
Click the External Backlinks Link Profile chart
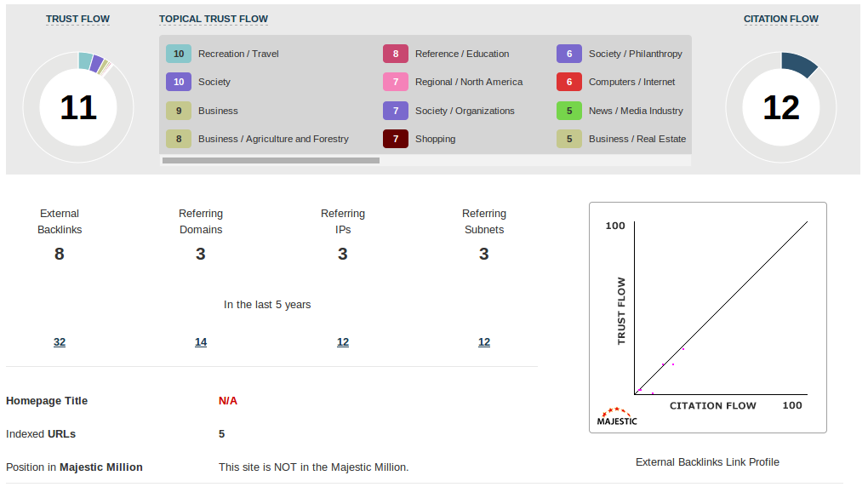(708, 317)
